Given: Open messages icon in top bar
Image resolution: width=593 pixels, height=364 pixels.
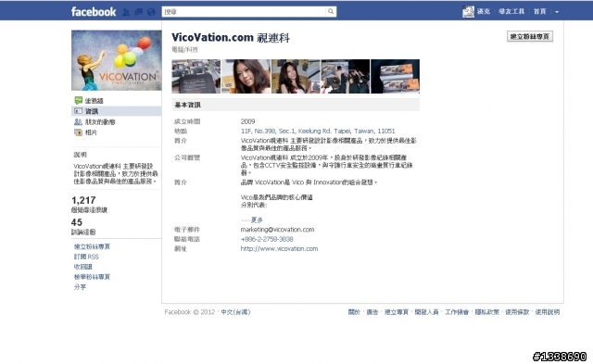Looking at the screenshot, I should (x=138, y=12).
